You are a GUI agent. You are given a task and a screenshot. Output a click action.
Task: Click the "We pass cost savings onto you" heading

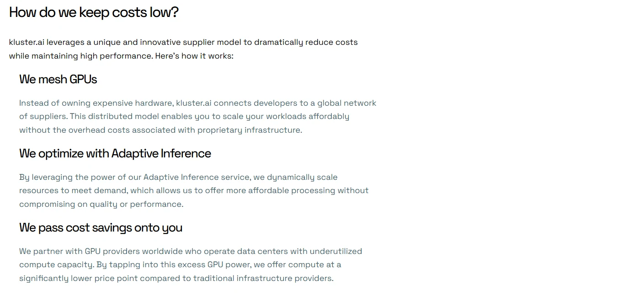pos(101,227)
